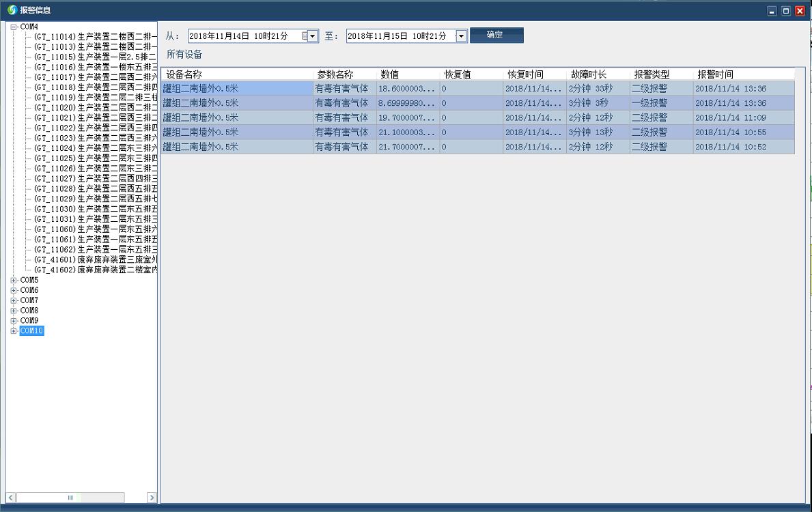
Task: Expand the COM5 tree node
Action: click(14, 280)
